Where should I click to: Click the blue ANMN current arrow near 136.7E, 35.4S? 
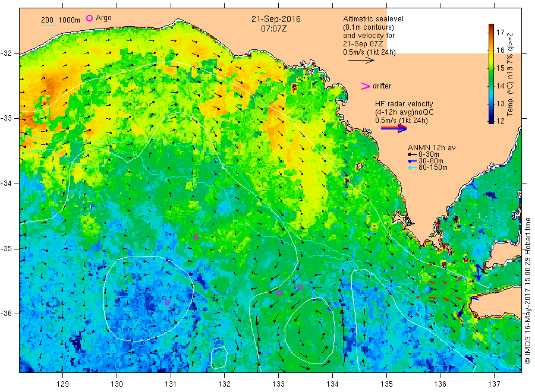(x=479, y=273)
